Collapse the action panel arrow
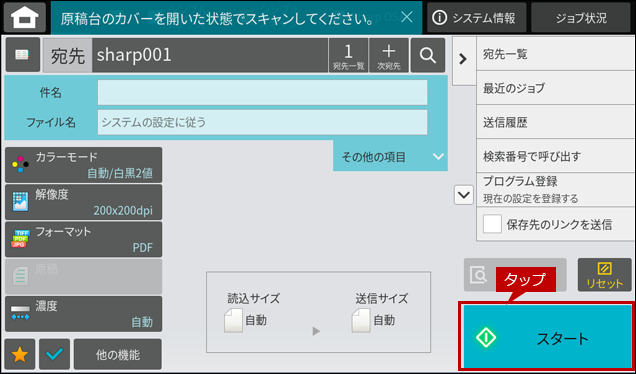The height and width of the screenshot is (374, 636). click(x=464, y=60)
